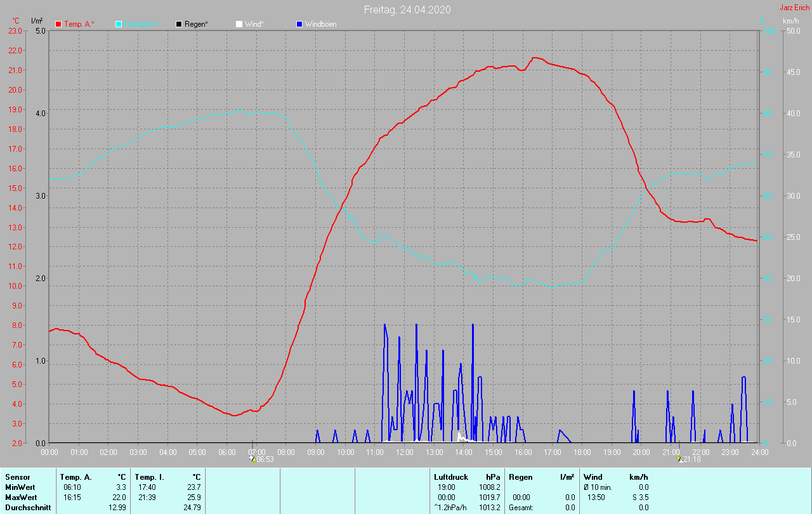Click the Temp. A. column header in table

(75, 477)
